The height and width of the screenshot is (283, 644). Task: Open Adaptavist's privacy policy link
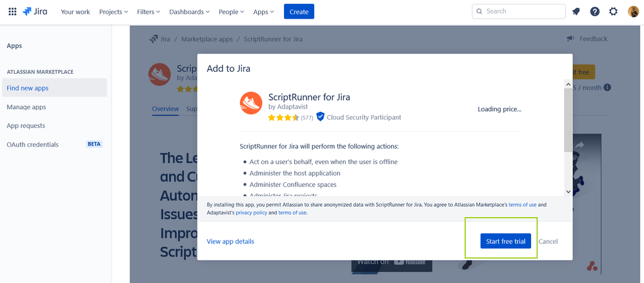pos(252,213)
